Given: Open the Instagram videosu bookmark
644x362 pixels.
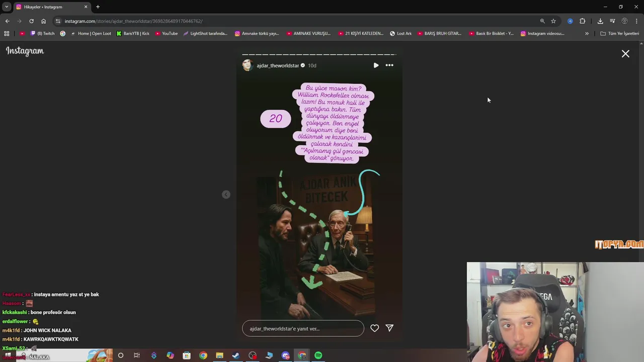Looking at the screenshot, I should tap(542, 34).
